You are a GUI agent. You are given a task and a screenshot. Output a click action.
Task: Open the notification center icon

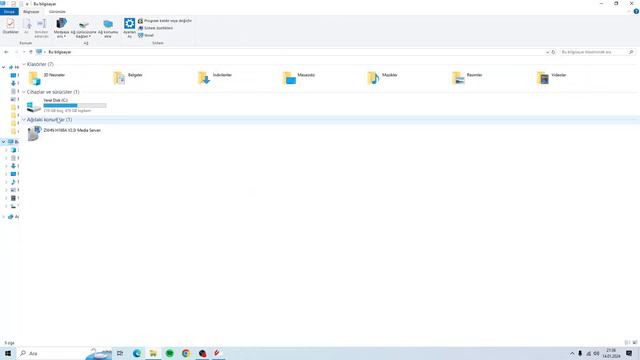coord(629,353)
